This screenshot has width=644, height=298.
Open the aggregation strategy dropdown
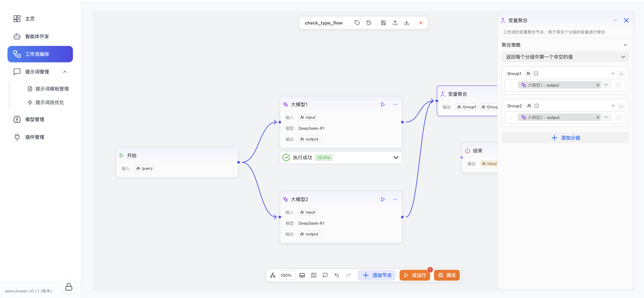tap(565, 57)
